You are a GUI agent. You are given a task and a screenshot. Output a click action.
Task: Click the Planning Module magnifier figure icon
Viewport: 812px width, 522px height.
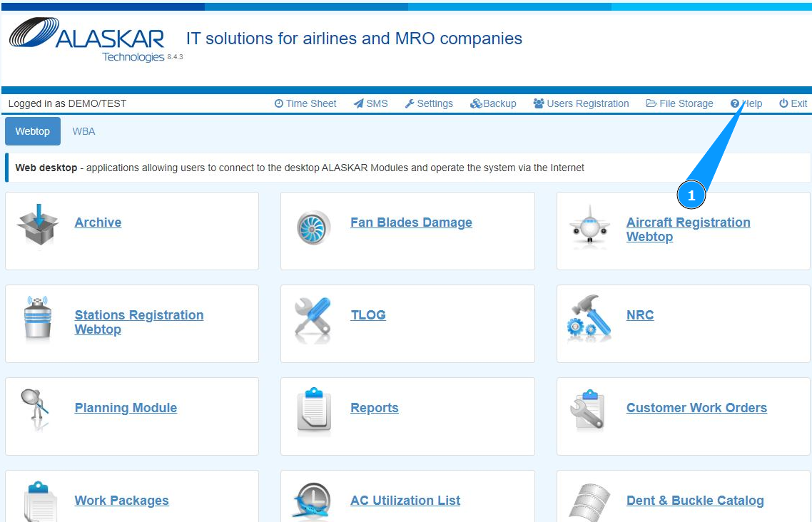pyautogui.click(x=35, y=409)
